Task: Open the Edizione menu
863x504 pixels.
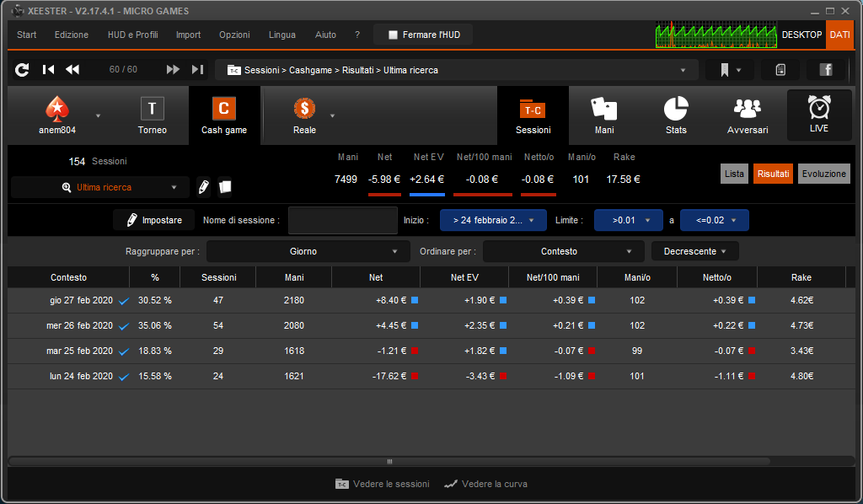Action: point(72,35)
